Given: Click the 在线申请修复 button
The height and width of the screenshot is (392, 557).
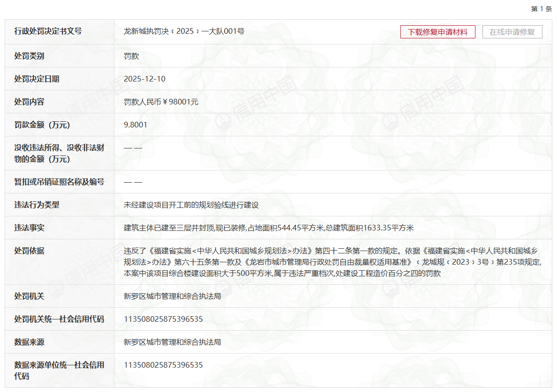Looking at the screenshot, I should (512, 32).
